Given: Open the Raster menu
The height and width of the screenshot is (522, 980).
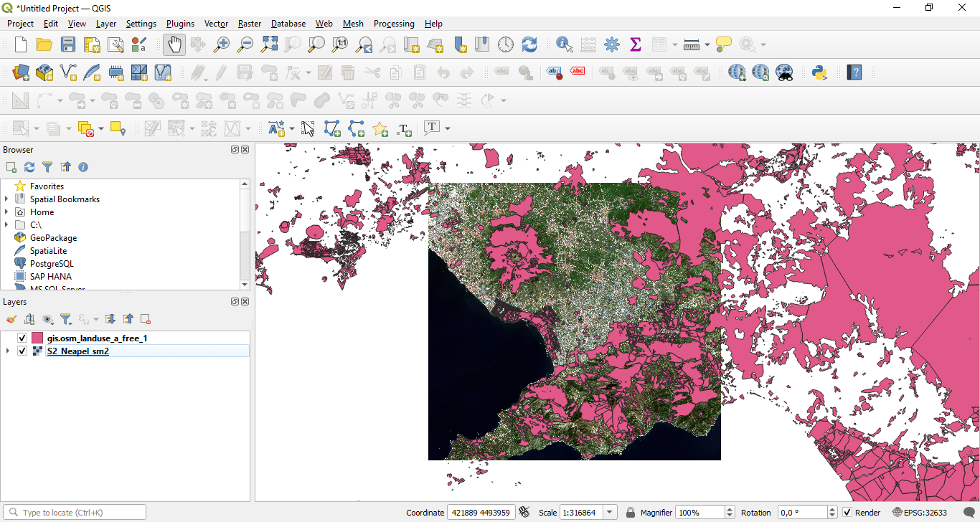Looking at the screenshot, I should [250, 24].
